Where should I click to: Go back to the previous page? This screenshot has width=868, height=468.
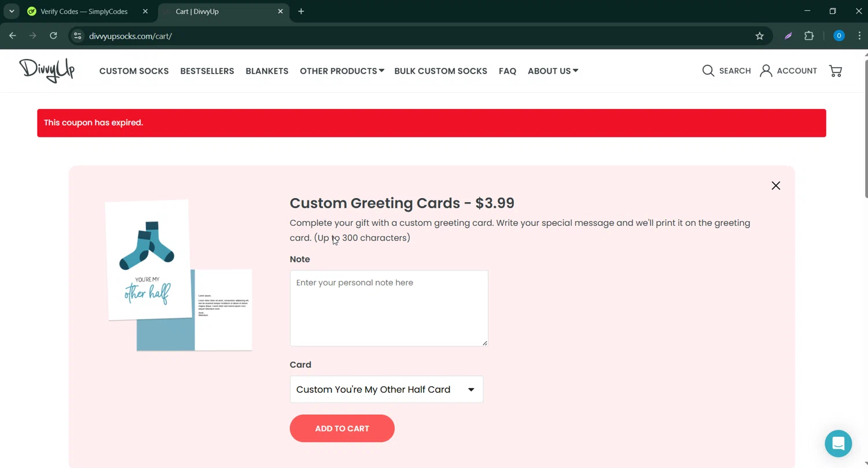13,36
